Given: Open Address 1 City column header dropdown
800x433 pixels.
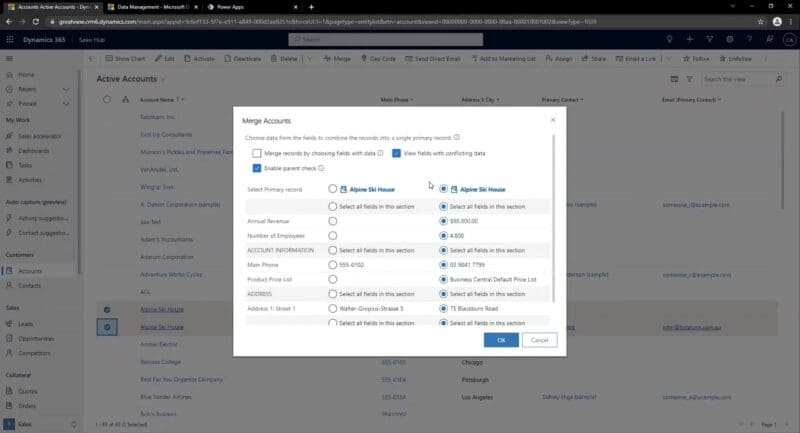Looking at the screenshot, I should 498,100.
